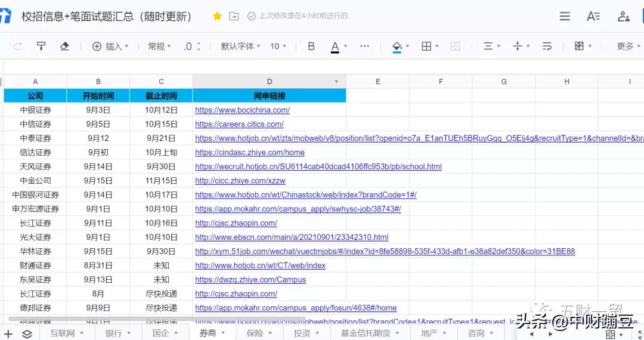
Task: Select column E header
Action: click(377, 82)
